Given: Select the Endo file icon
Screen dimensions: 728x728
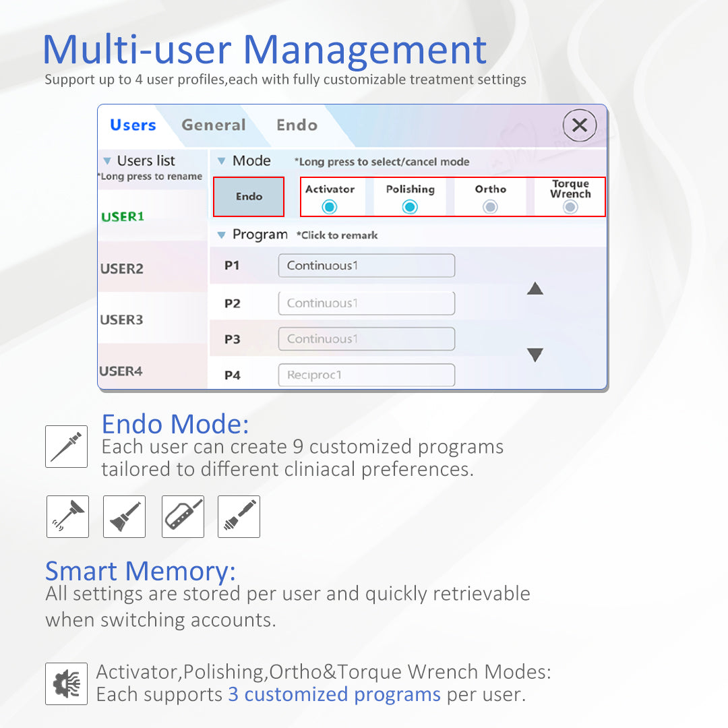Looking at the screenshot, I should pyautogui.click(x=66, y=446).
